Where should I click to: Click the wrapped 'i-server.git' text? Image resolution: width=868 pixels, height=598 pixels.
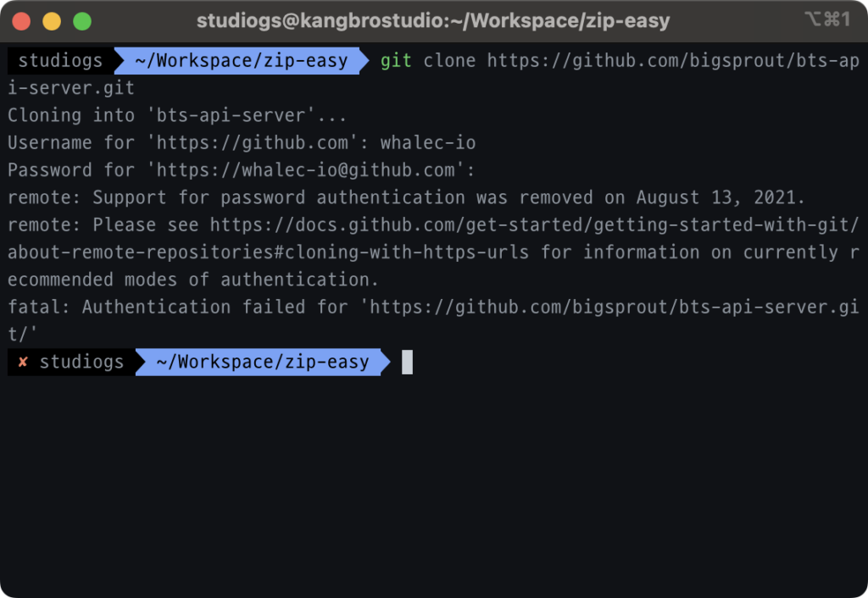[71, 88]
